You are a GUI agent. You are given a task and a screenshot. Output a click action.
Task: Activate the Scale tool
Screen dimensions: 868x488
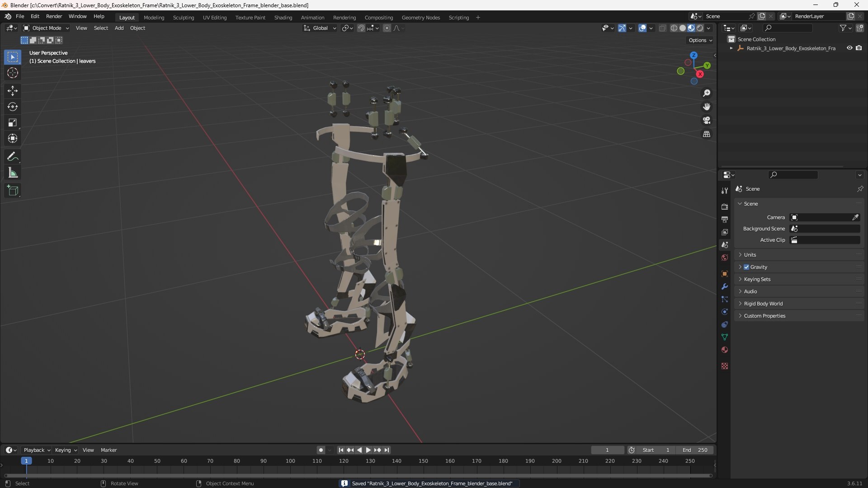coord(13,122)
